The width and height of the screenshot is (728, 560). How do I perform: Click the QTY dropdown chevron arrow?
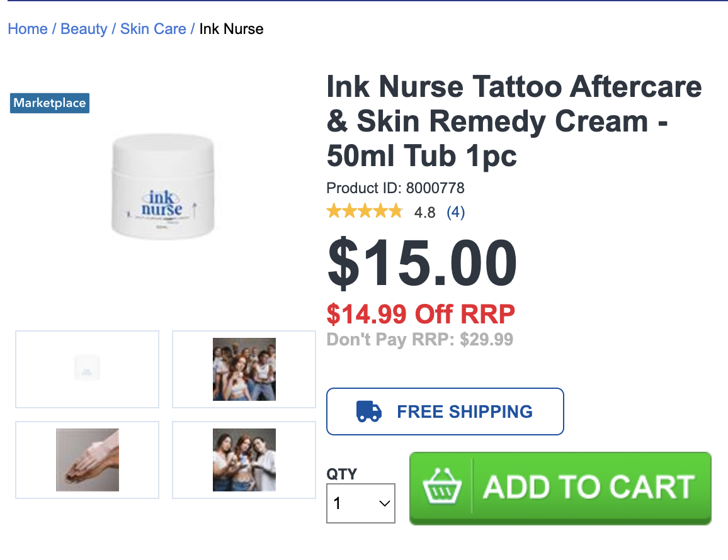pos(384,503)
